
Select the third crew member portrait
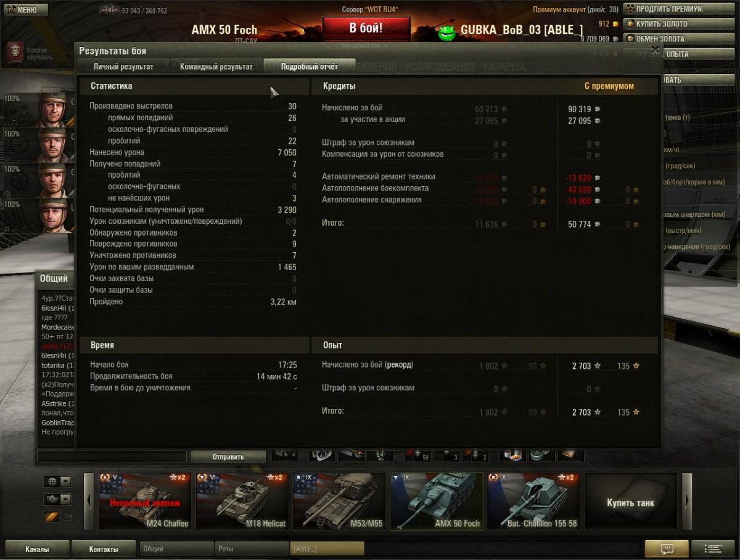(x=54, y=181)
